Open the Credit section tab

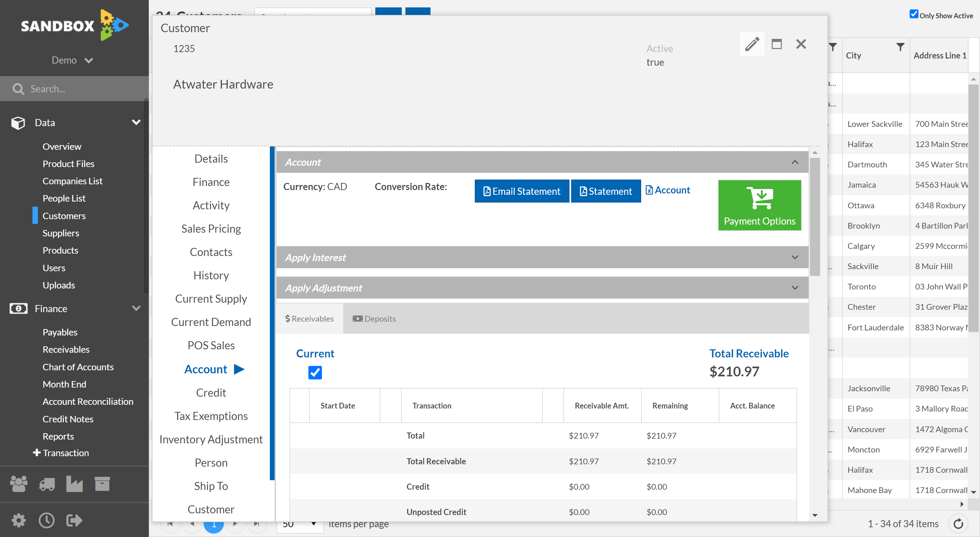211,393
